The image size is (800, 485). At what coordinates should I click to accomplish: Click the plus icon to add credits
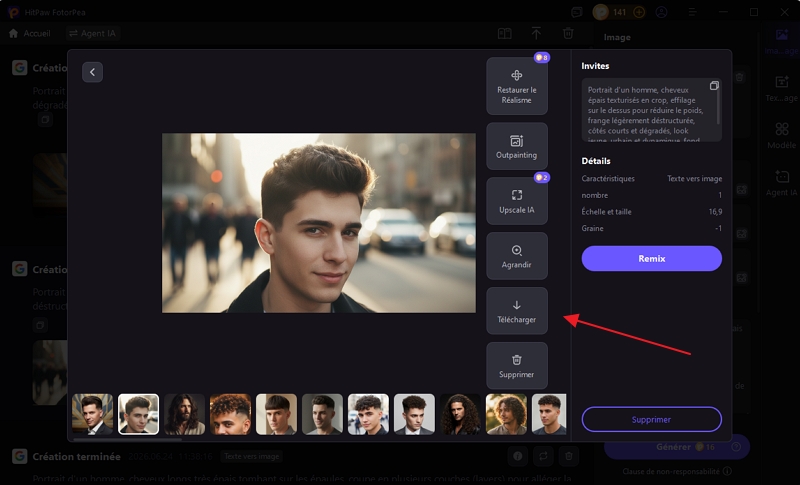click(639, 12)
